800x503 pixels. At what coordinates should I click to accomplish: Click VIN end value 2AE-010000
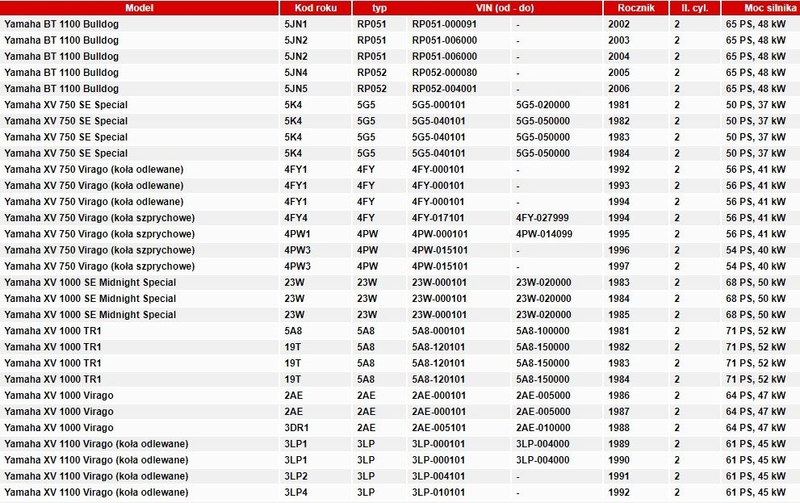coord(542,427)
